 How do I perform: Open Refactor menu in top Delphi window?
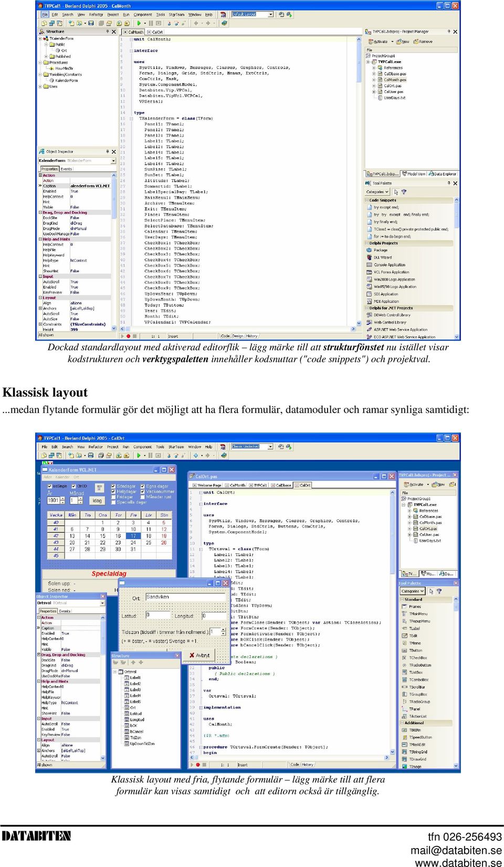(x=96, y=15)
